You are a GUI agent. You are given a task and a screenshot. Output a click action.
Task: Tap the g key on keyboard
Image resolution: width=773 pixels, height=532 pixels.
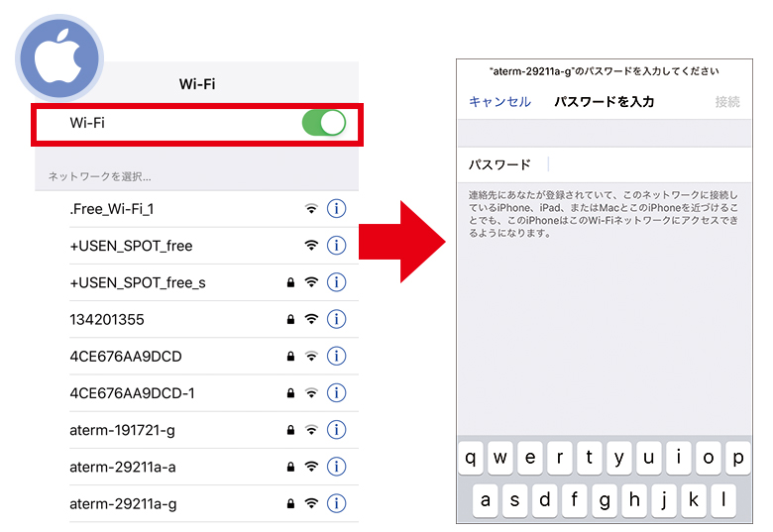click(x=605, y=500)
